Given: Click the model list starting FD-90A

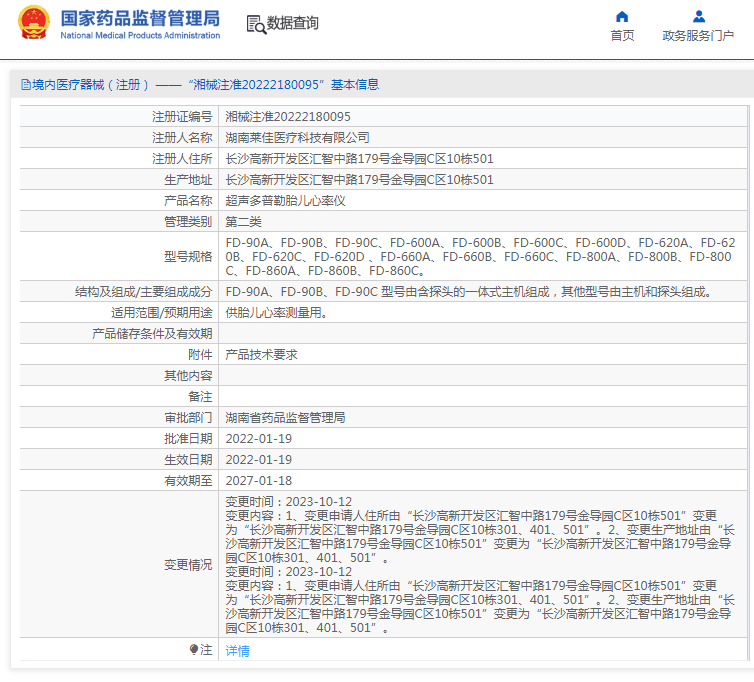Looking at the screenshot, I should tap(480, 257).
